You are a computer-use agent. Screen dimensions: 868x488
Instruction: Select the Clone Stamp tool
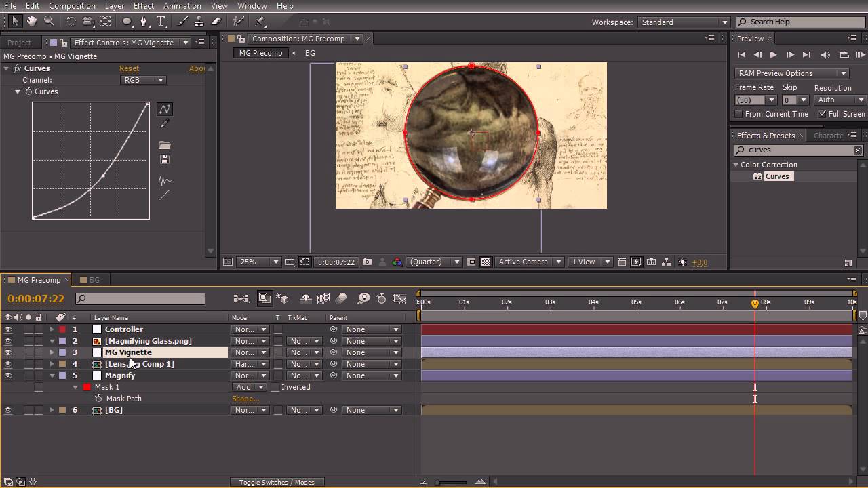pos(199,22)
